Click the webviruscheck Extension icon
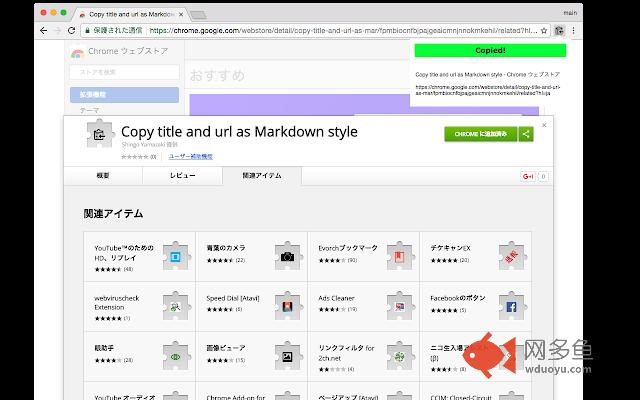The width and height of the screenshot is (640, 400). point(176,306)
